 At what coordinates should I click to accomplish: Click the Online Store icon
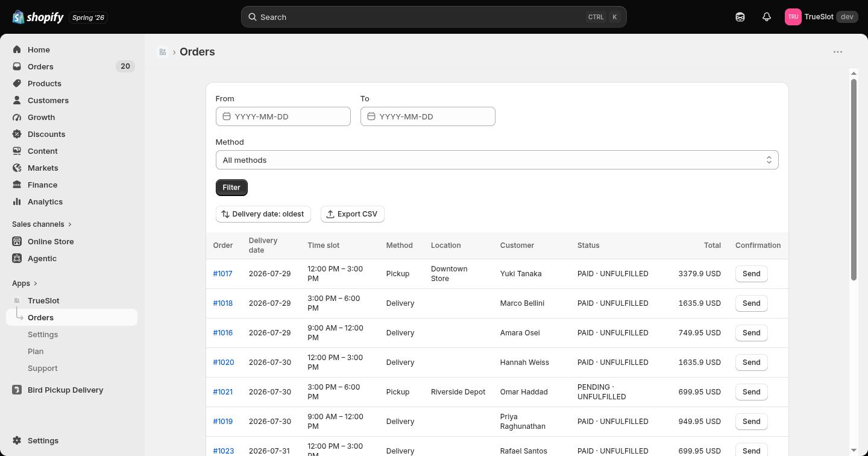point(17,241)
